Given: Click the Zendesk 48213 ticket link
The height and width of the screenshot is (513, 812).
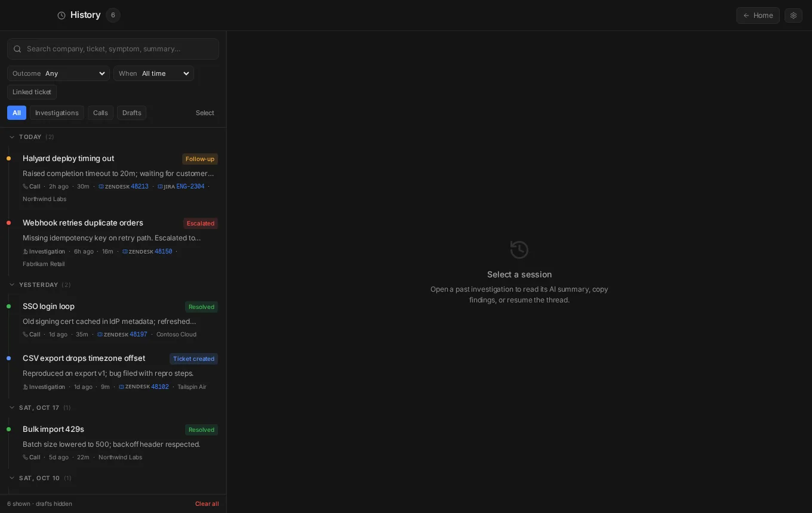Looking at the screenshot, I should point(124,187).
